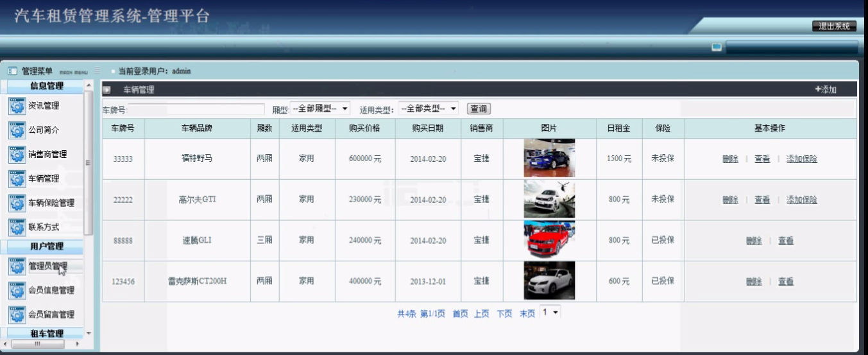Click the 高尔夫GTI car thumbnail
The height and width of the screenshot is (355, 868).
point(549,200)
